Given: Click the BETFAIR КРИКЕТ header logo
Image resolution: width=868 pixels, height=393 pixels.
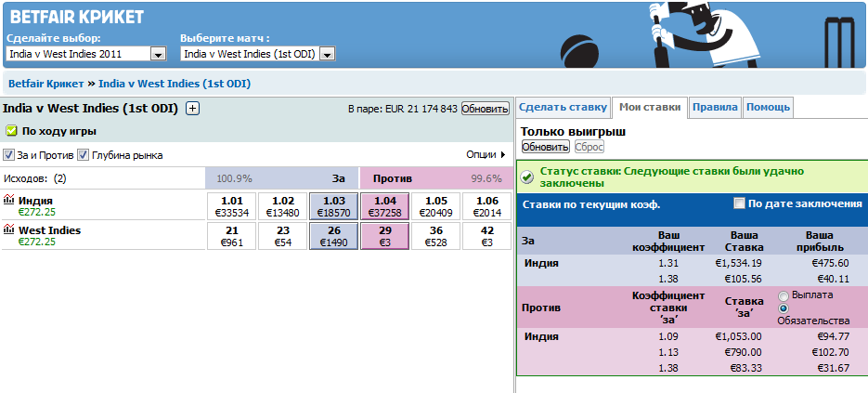Looking at the screenshot, I should tap(77, 17).
